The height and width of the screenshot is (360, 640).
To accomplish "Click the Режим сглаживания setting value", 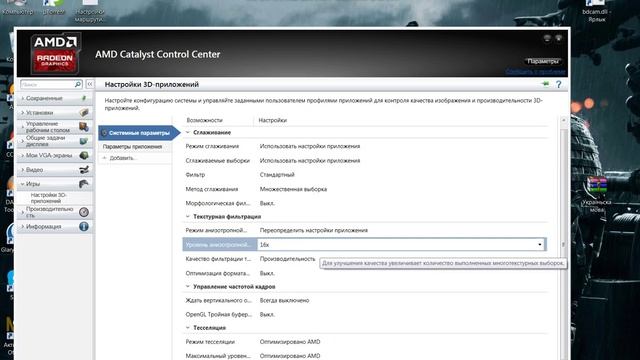I will pyautogui.click(x=310, y=146).
